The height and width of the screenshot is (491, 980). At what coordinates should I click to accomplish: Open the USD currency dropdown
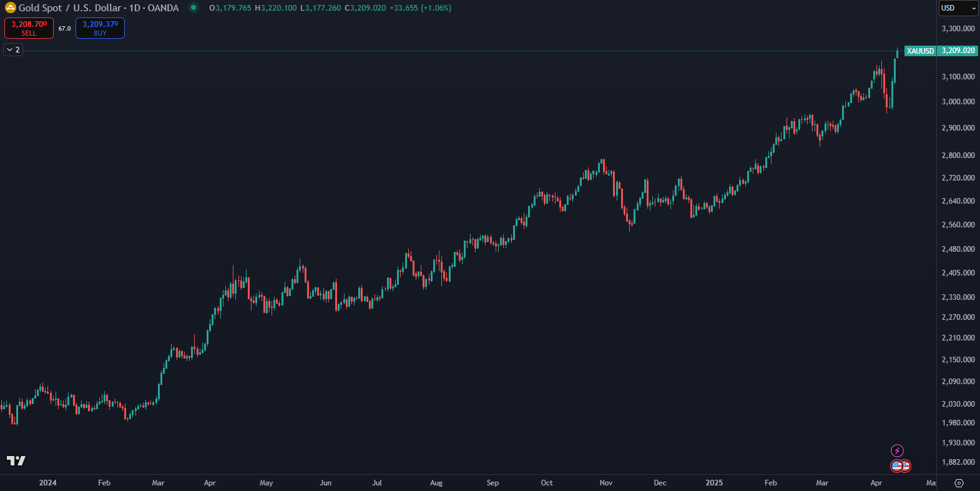coord(958,8)
